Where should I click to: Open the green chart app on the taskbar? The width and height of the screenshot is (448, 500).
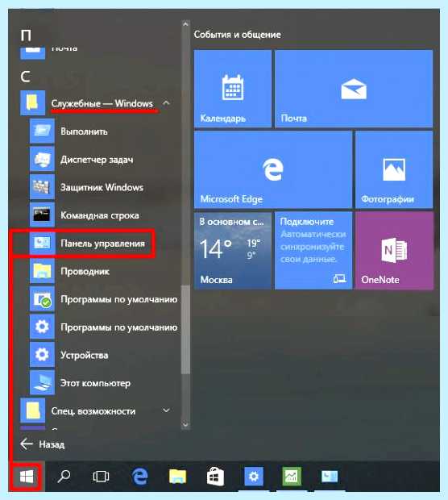pyautogui.click(x=292, y=477)
